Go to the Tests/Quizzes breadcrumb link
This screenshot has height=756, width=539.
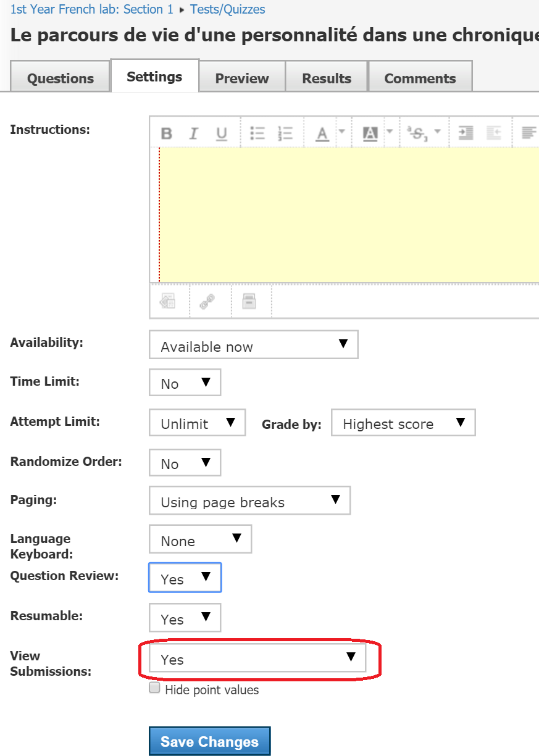point(228,9)
